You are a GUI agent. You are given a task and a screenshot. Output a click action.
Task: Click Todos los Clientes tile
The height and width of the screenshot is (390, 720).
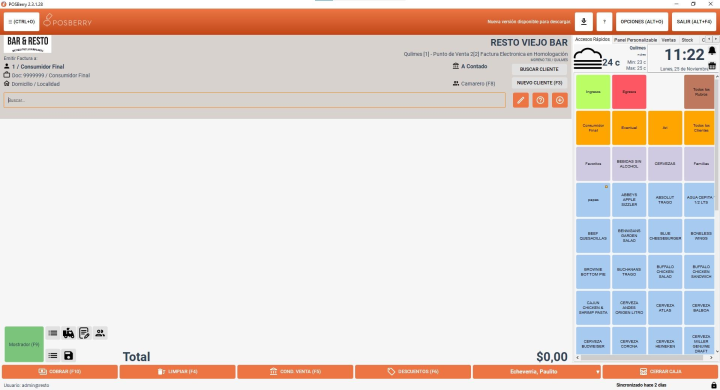tap(700, 128)
